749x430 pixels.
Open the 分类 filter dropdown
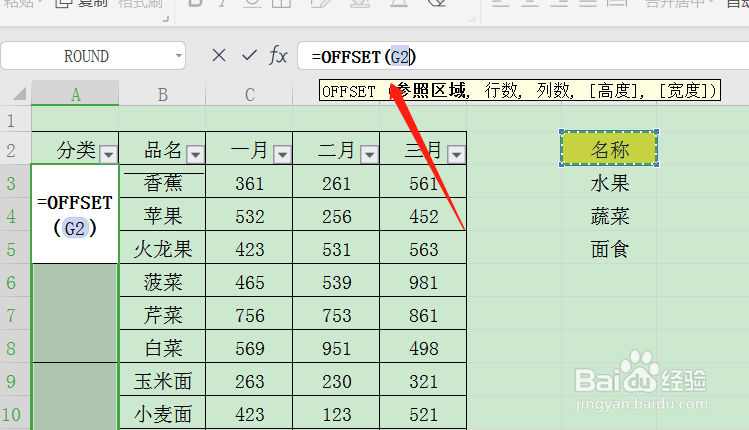click(x=108, y=154)
